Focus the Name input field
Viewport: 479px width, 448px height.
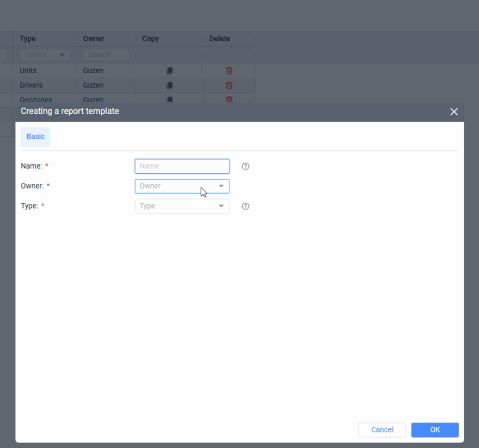(x=182, y=167)
